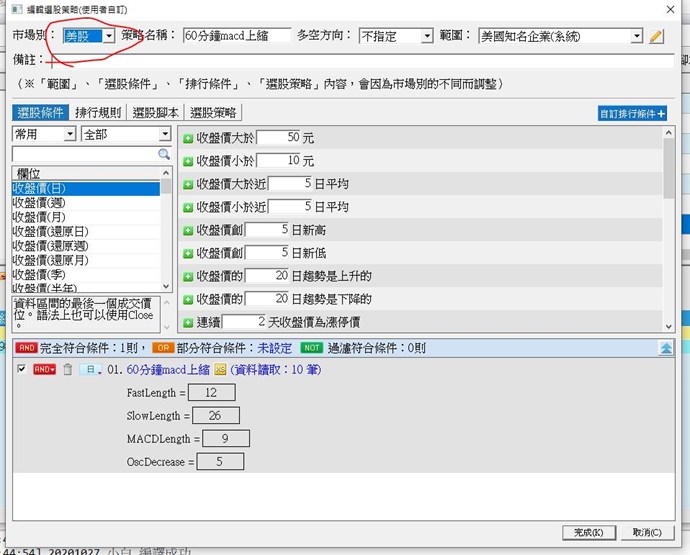Click the search magnifier icon in field filter
The image size is (690, 555).
click(165, 154)
